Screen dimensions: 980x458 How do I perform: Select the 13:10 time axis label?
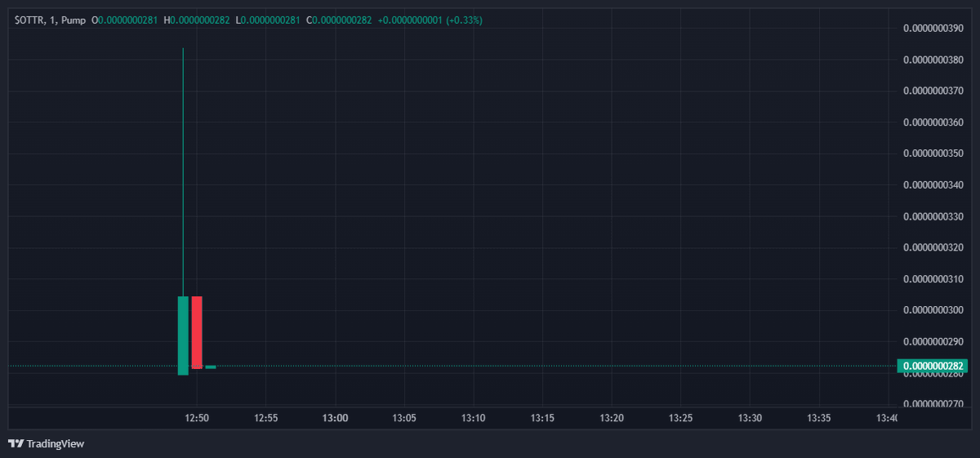pos(474,418)
